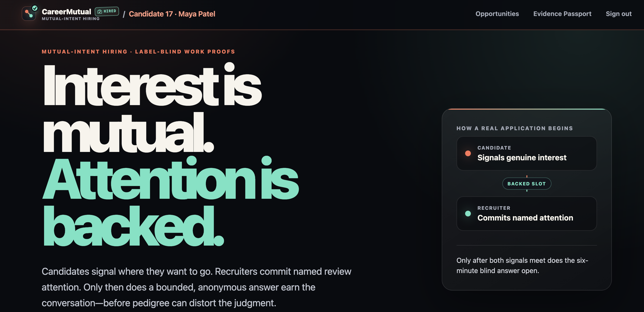This screenshot has width=644, height=312.
Task: Select the Recruiter commits named attention card
Action: pyautogui.click(x=526, y=213)
